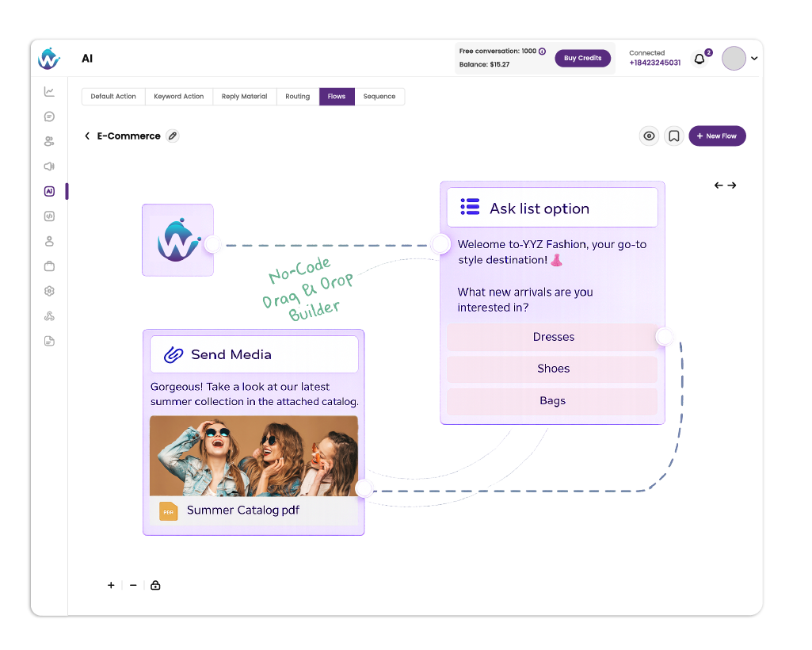Open the settings gear sidebar icon
Viewport: 812px width, 650px height.
click(49, 291)
